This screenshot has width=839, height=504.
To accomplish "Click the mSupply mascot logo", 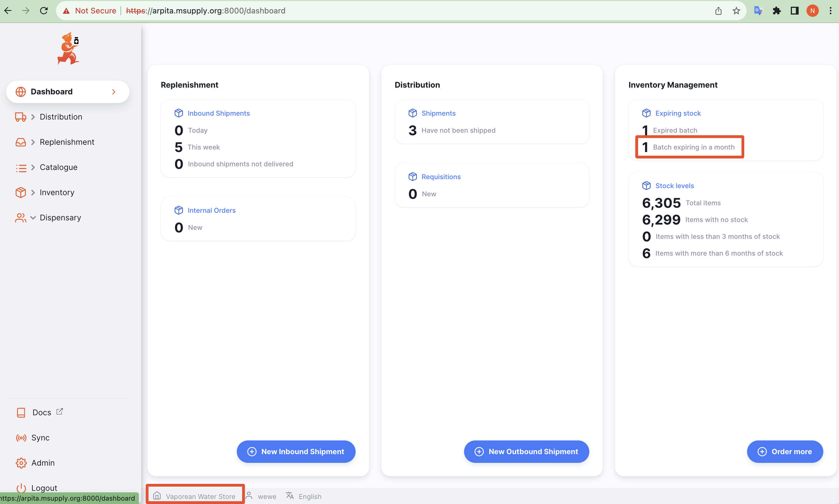I will (68, 48).
